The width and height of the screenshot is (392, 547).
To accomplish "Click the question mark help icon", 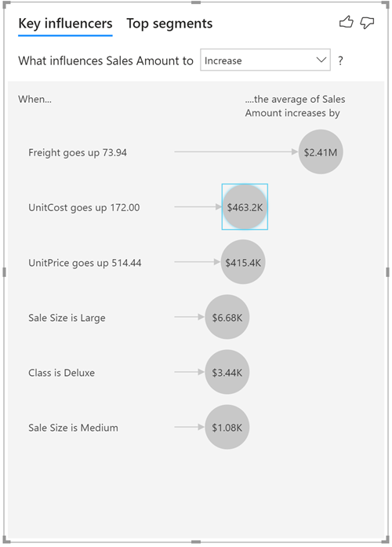I will (x=340, y=60).
